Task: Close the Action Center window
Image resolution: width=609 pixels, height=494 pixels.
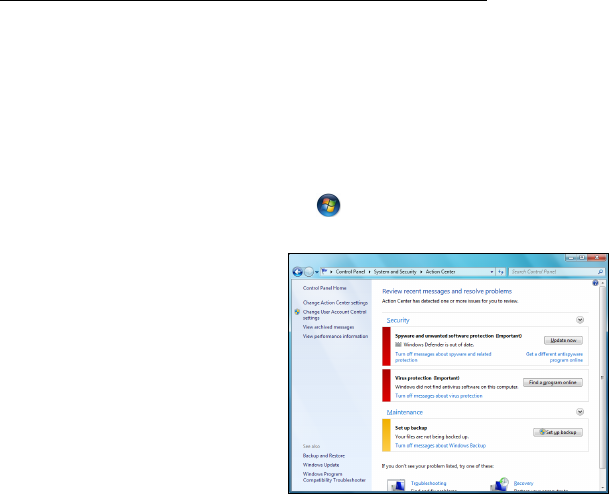Action: tap(597, 257)
